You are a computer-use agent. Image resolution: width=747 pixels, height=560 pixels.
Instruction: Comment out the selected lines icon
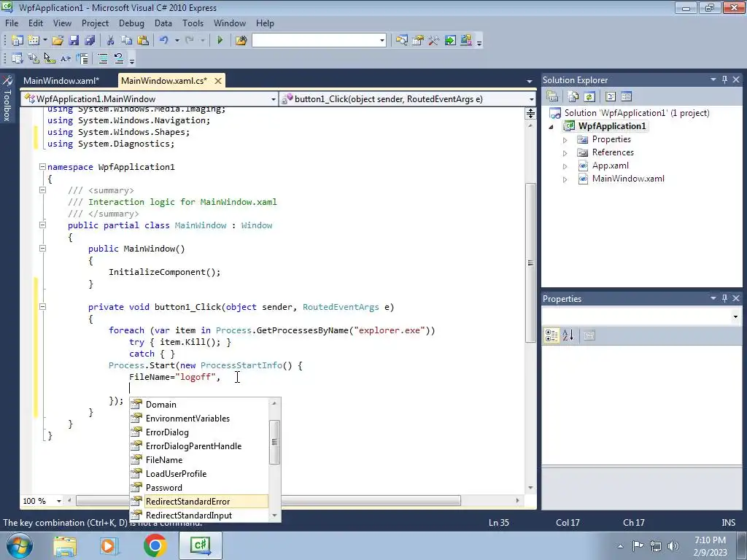pos(102,58)
